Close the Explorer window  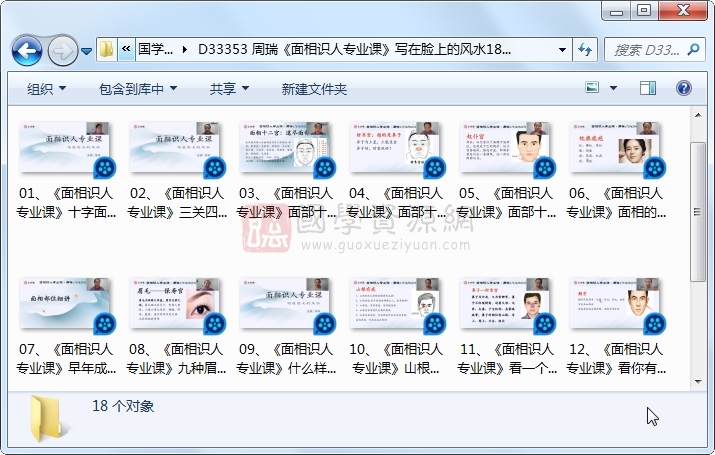click(x=683, y=10)
